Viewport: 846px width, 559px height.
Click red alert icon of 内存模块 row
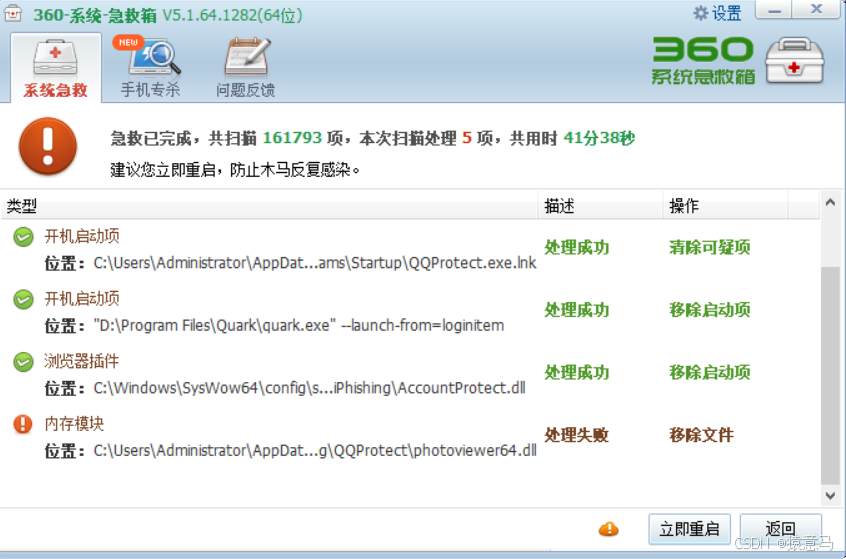click(23, 424)
